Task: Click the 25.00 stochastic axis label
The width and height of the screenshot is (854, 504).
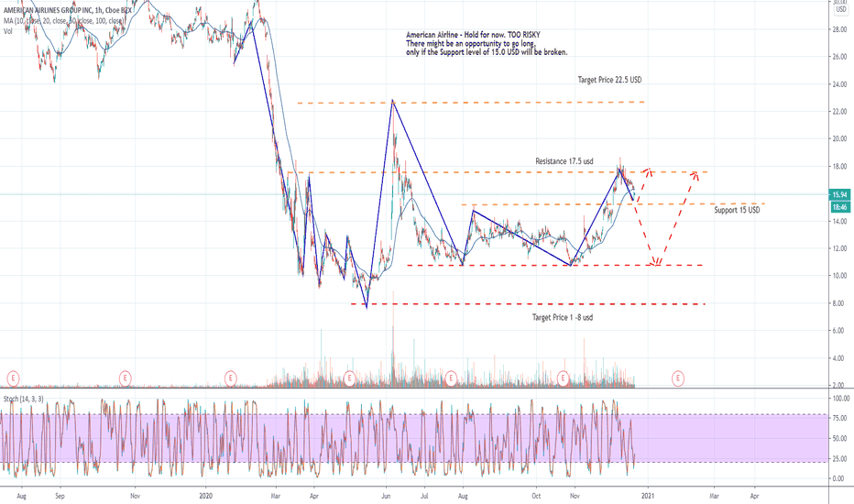Action: click(840, 459)
